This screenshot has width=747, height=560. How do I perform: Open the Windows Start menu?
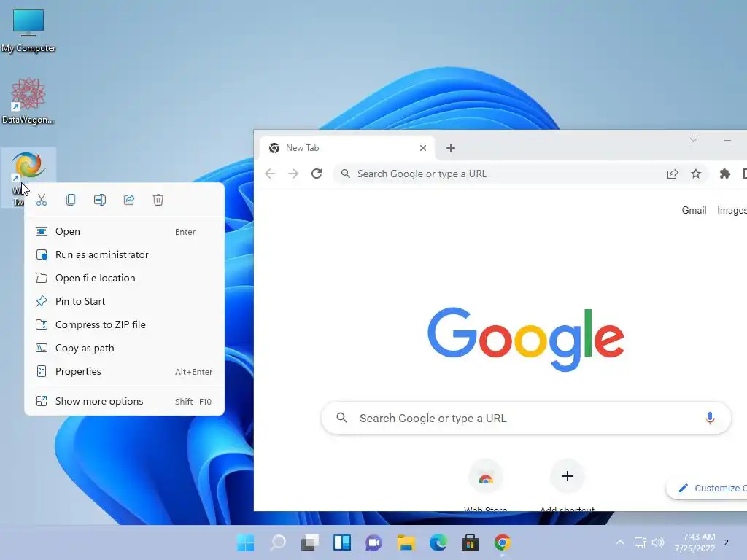(246, 542)
